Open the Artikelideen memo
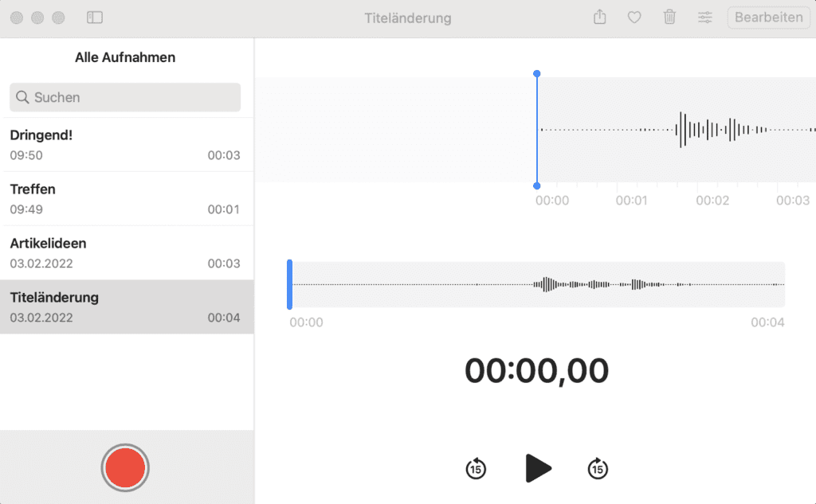The height and width of the screenshot is (504, 816). [x=124, y=252]
